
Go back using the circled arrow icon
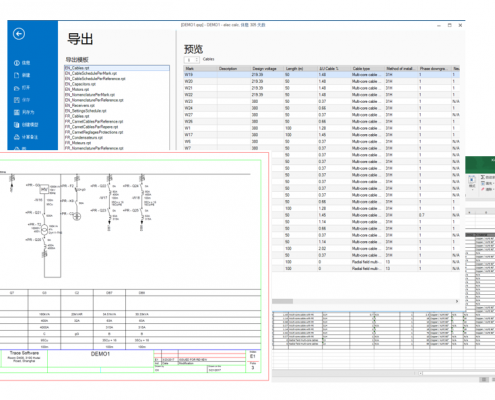click(19, 34)
